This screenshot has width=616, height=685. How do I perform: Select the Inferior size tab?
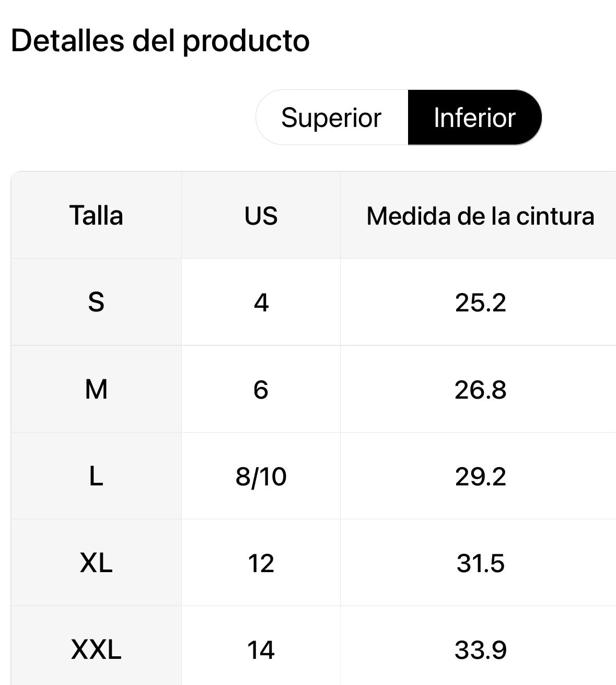(474, 118)
